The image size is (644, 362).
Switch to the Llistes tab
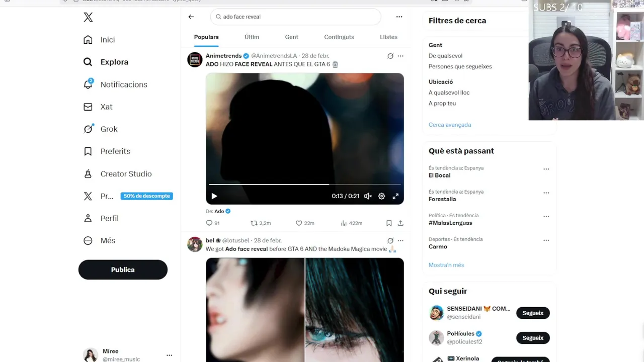(388, 37)
